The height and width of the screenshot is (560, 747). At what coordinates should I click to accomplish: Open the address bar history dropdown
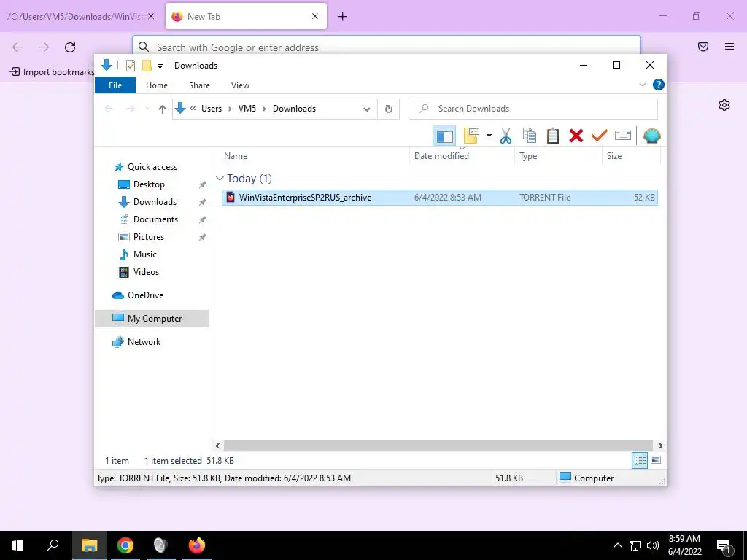click(367, 109)
